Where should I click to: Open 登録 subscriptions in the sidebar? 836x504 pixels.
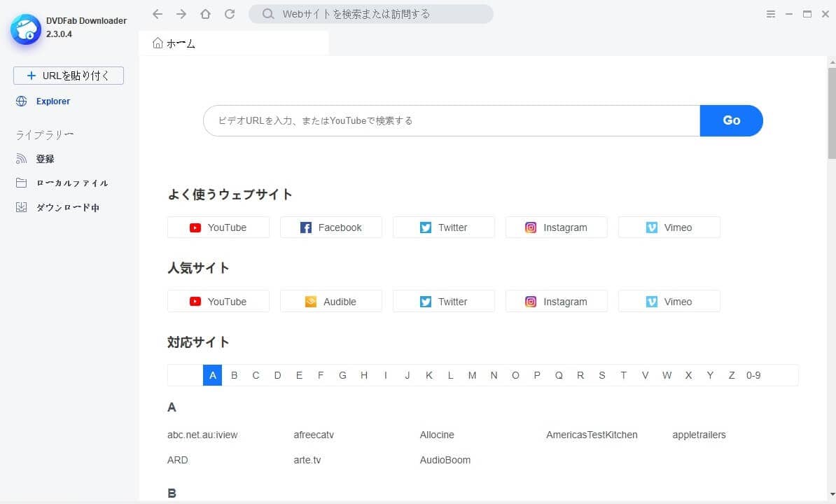point(45,159)
